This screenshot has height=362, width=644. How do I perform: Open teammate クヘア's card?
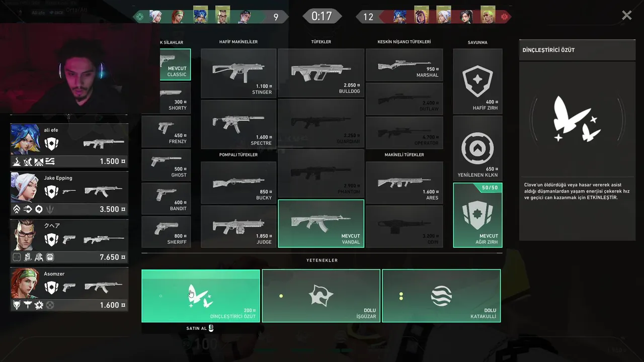coord(69,241)
